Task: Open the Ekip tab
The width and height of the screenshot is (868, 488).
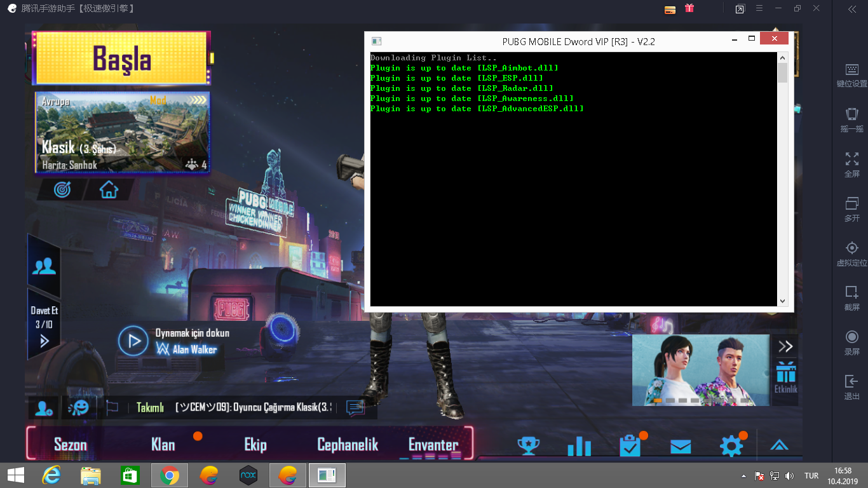Action: [255, 445]
